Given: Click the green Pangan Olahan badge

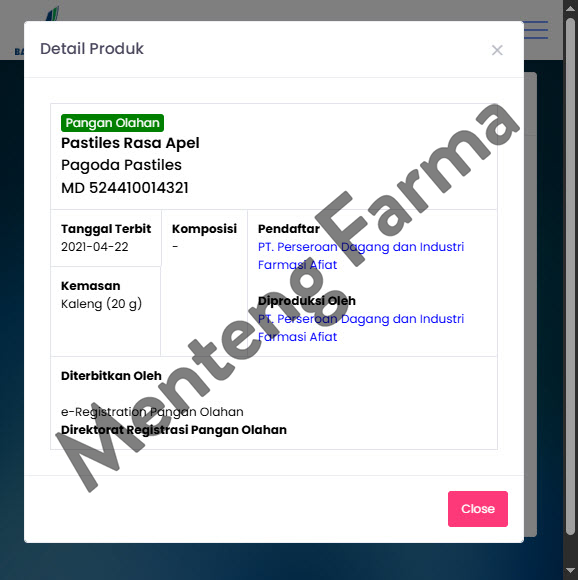Looking at the screenshot, I should pos(112,123).
